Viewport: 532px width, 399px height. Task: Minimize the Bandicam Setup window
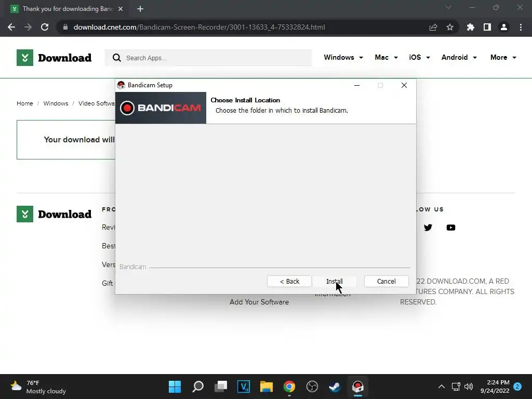[x=356, y=85]
